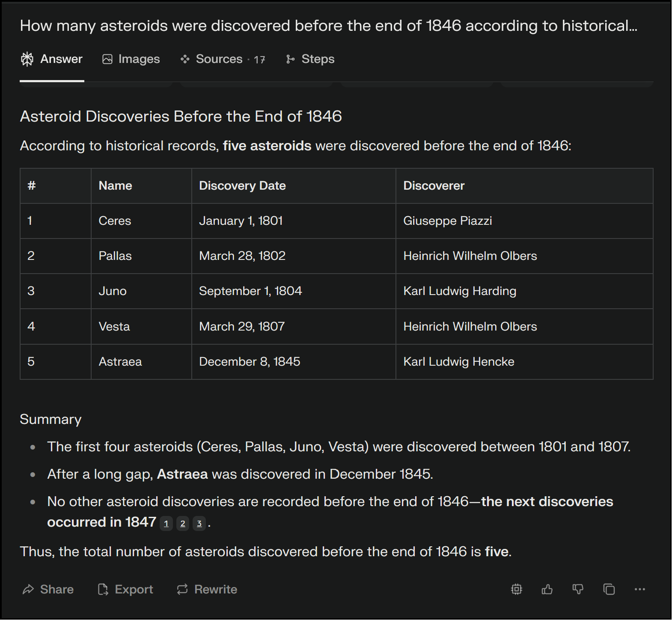Open citation number 2
The width and height of the screenshot is (672, 620).
tap(183, 523)
